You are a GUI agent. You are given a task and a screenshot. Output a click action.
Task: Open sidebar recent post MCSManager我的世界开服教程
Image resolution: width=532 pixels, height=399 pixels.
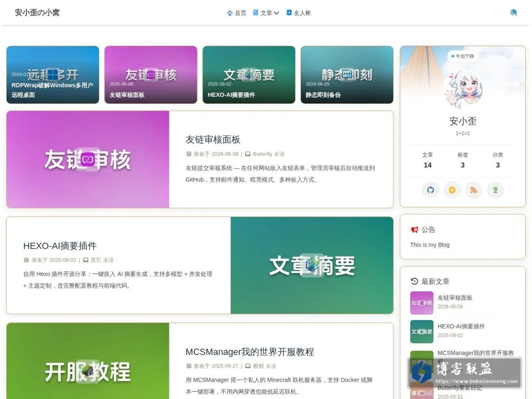(x=476, y=353)
